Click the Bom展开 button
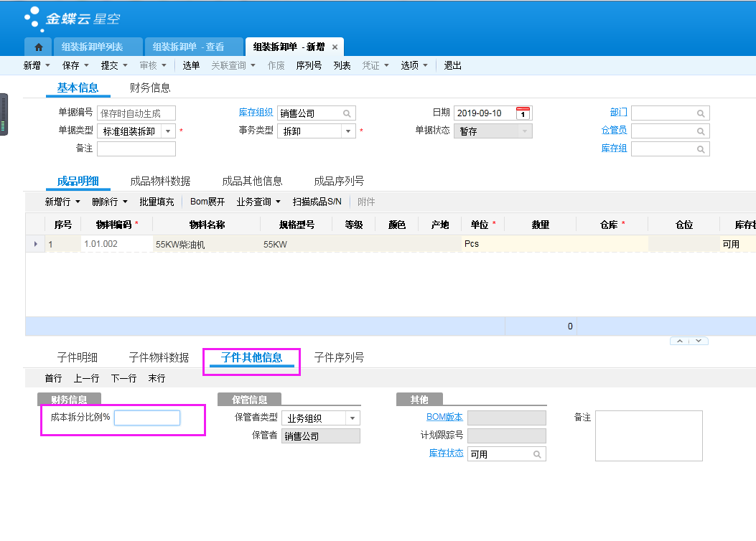Screen dimensions: 756x541 pos(207,202)
